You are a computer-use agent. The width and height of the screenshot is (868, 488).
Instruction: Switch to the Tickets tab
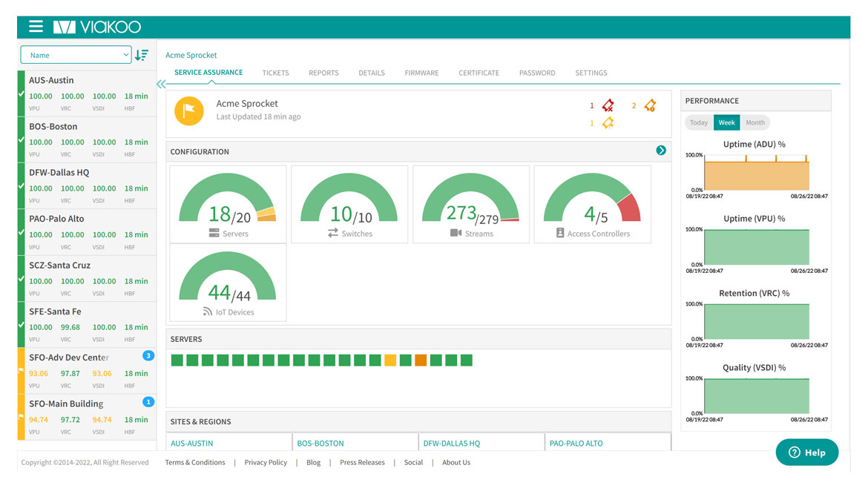(275, 73)
